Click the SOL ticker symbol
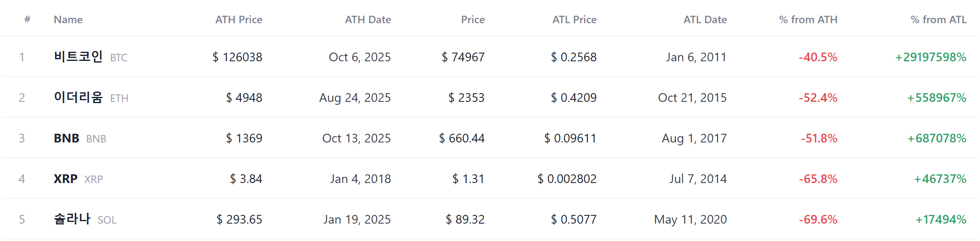 (107, 220)
